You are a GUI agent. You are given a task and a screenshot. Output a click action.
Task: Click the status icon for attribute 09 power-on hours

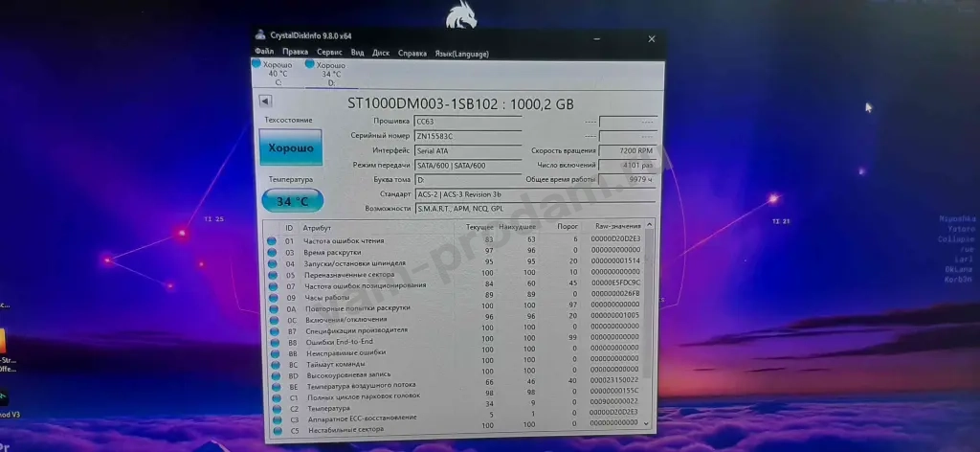click(x=272, y=297)
